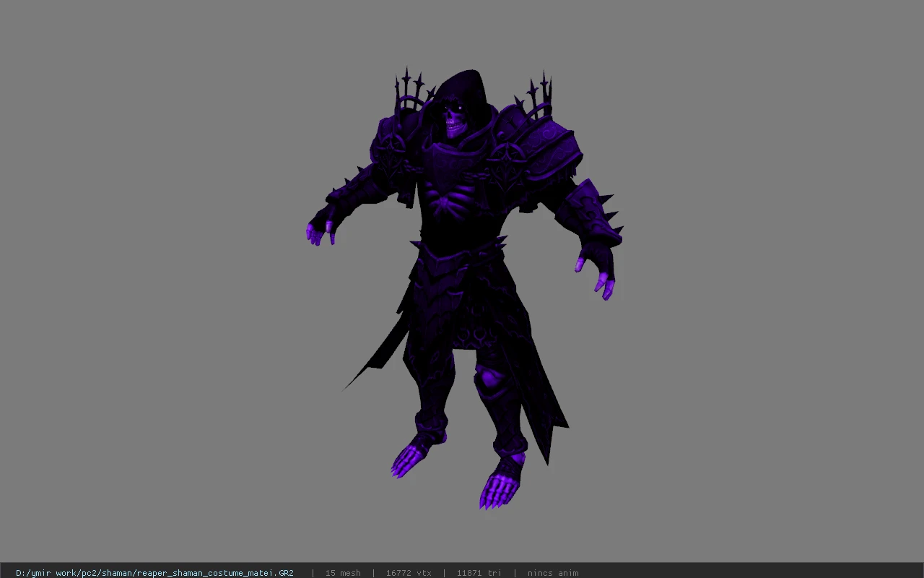Click the "nincs anim" status text
The width and height of the screenshot is (924, 578).
[x=553, y=573]
